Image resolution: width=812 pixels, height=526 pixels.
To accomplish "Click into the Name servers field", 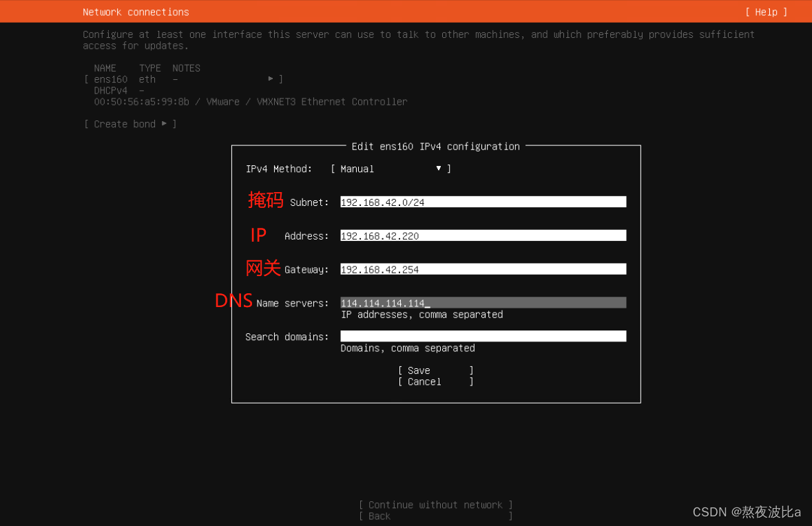I will (x=483, y=303).
